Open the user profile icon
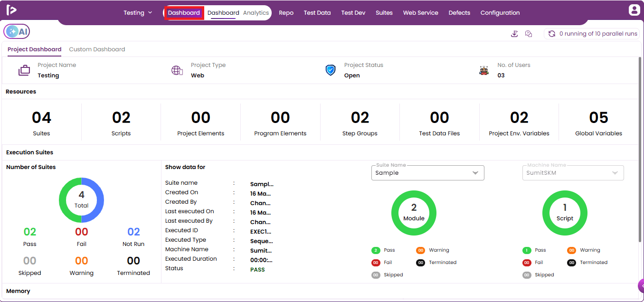This screenshot has height=302, width=644. (x=634, y=10)
